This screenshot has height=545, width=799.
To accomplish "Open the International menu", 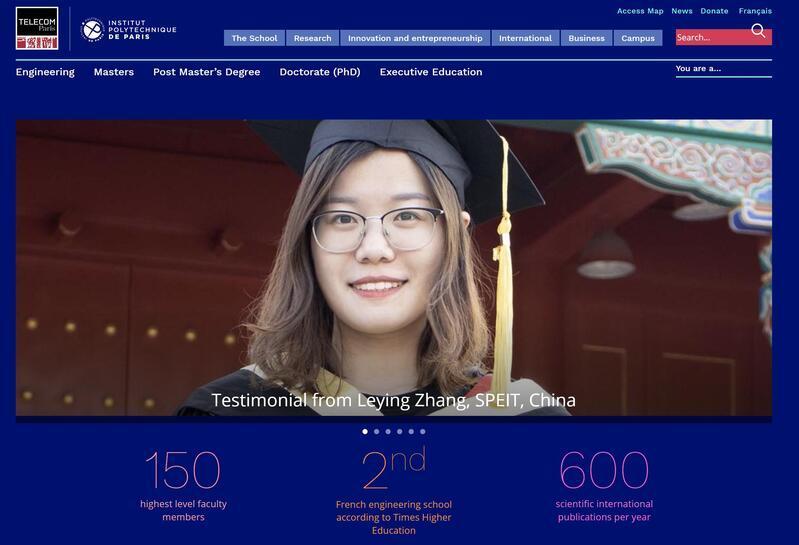I will pyautogui.click(x=525, y=38).
